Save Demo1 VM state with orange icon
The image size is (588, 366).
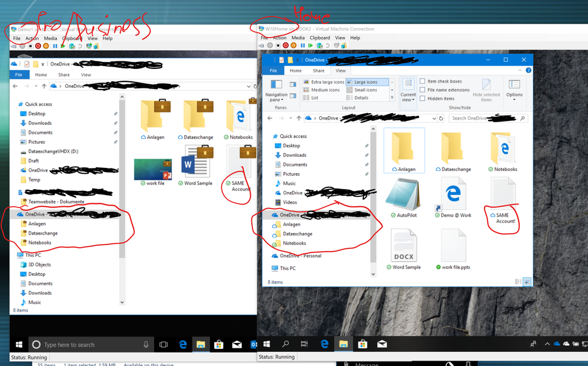[46, 46]
